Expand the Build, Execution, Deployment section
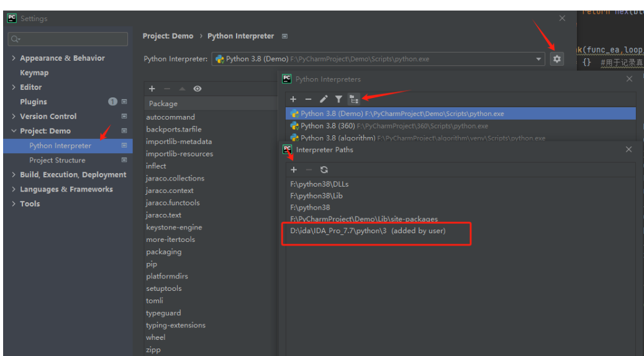644x356 pixels. click(x=14, y=175)
